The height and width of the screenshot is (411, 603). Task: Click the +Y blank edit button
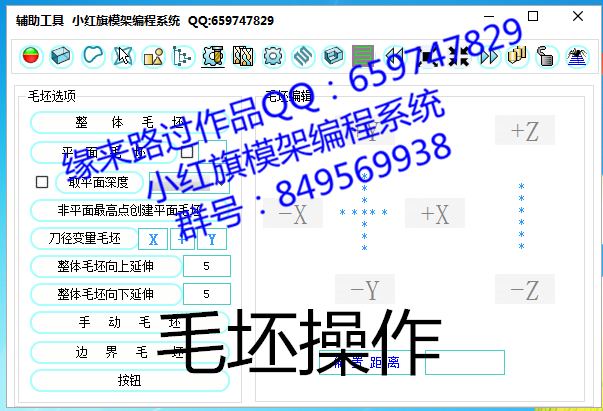pos(365,130)
